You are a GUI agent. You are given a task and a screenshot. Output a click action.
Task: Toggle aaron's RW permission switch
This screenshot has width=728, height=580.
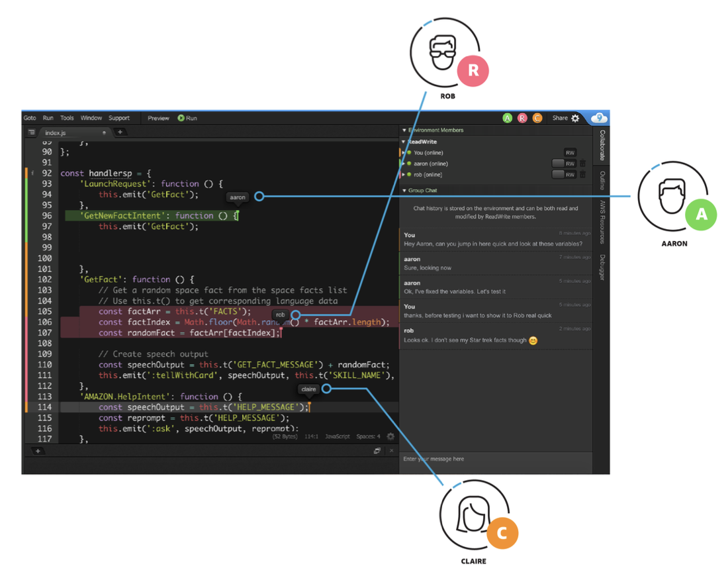[563, 164]
